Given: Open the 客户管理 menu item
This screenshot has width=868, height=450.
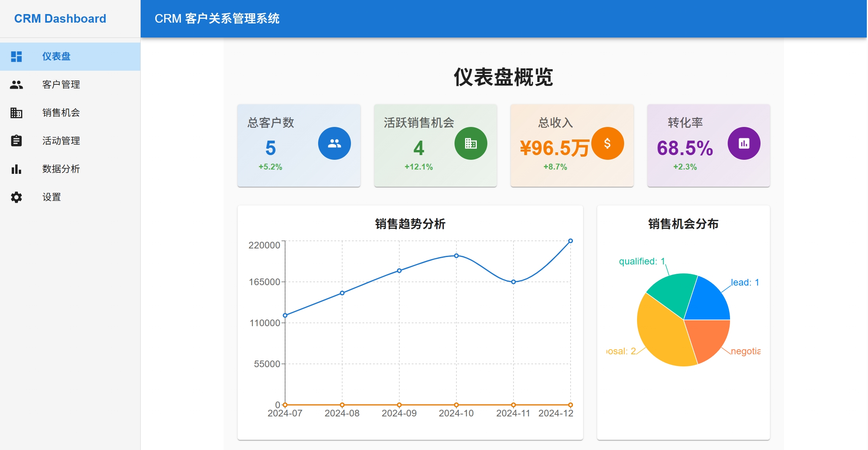Looking at the screenshot, I should tap(61, 85).
